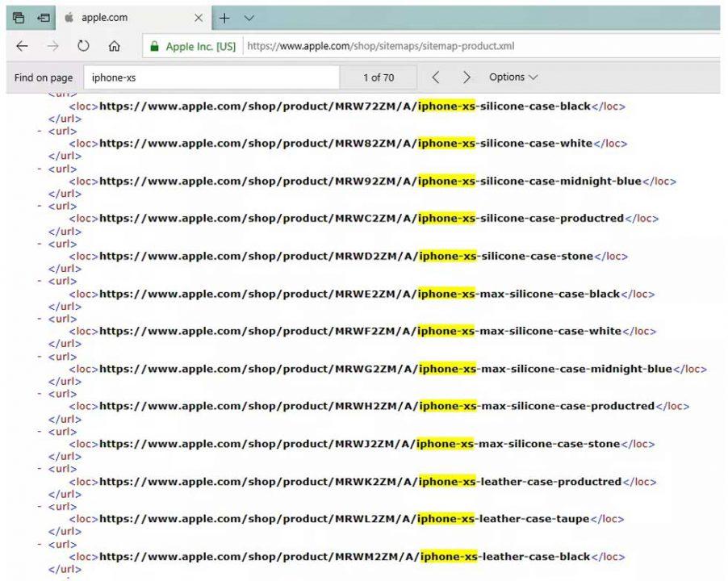Screen dimensions: 728x581
Task: Collapse url node above max-silicone-case-black
Action: 40,281
